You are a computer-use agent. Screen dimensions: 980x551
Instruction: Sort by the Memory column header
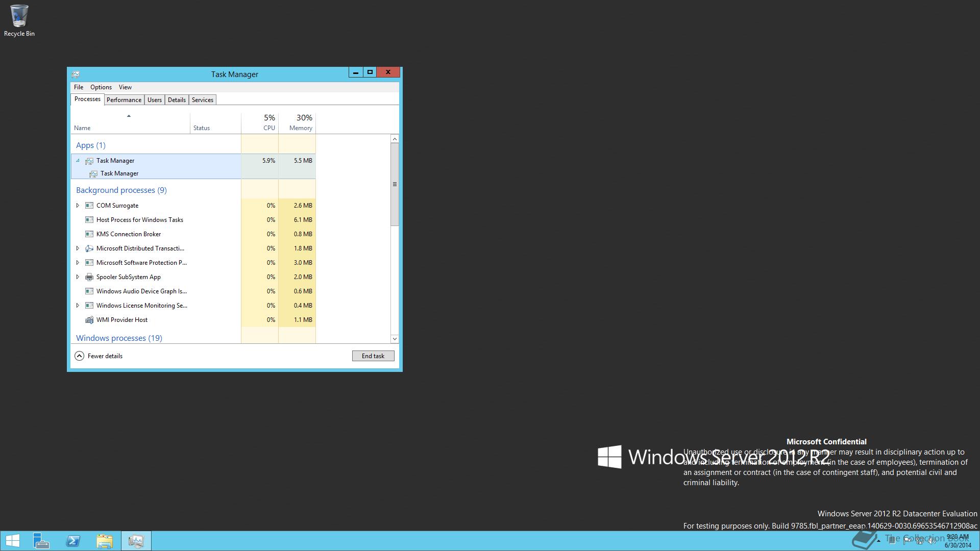click(x=297, y=123)
